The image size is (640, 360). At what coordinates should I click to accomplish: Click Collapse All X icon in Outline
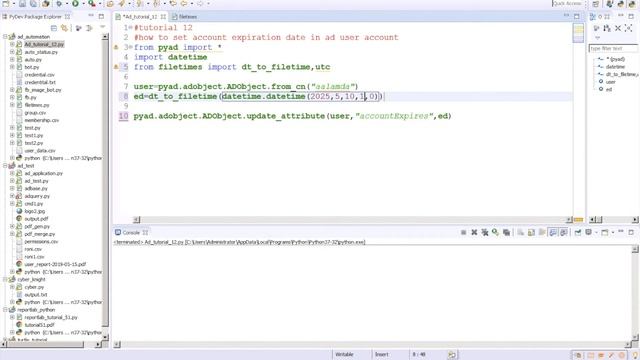pos(618,28)
